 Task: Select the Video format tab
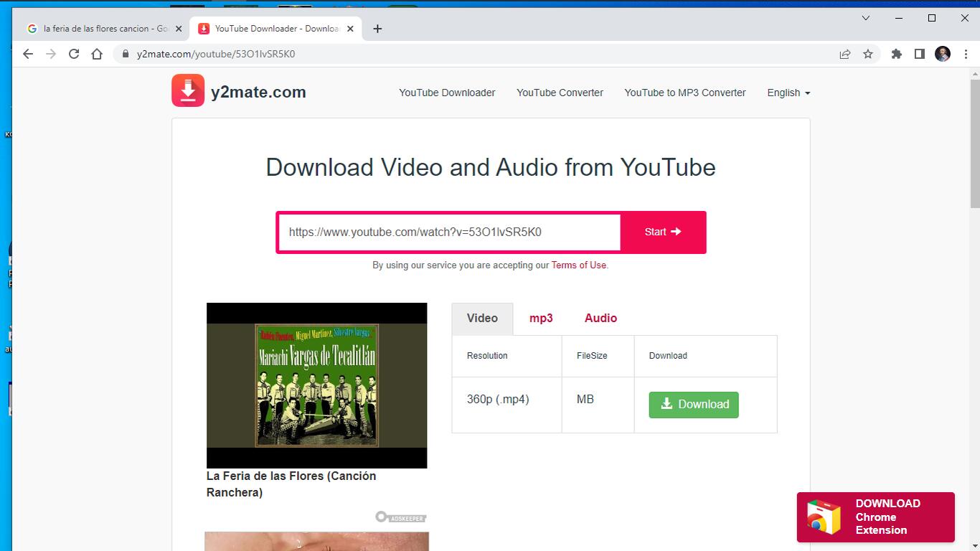point(482,319)
